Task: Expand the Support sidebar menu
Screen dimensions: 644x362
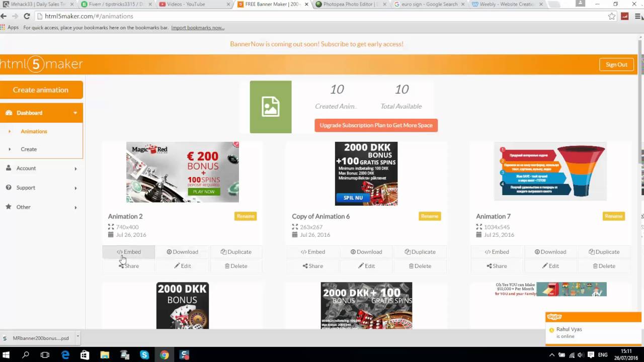Action: 41,188
